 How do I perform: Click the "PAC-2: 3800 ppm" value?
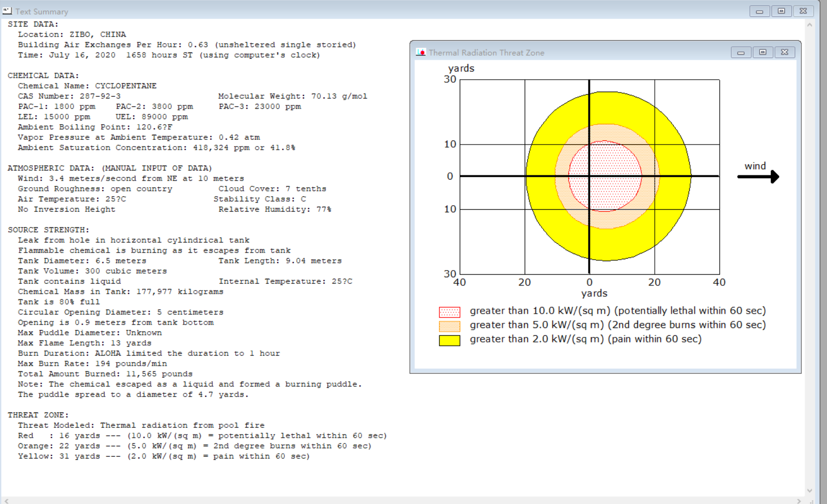pos(154,106)
